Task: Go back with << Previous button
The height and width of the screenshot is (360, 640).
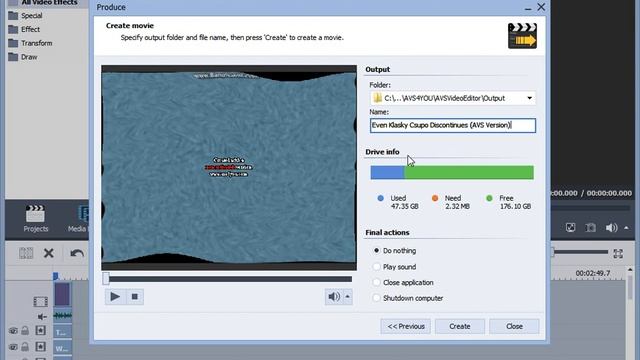Action: (x=405, y=327)
